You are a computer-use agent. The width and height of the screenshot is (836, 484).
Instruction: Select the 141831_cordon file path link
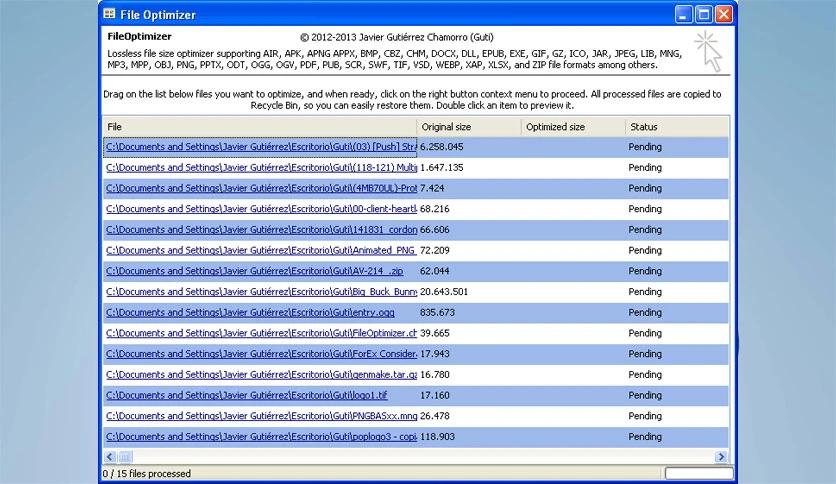pyautogui.click(x=261, y=230)
